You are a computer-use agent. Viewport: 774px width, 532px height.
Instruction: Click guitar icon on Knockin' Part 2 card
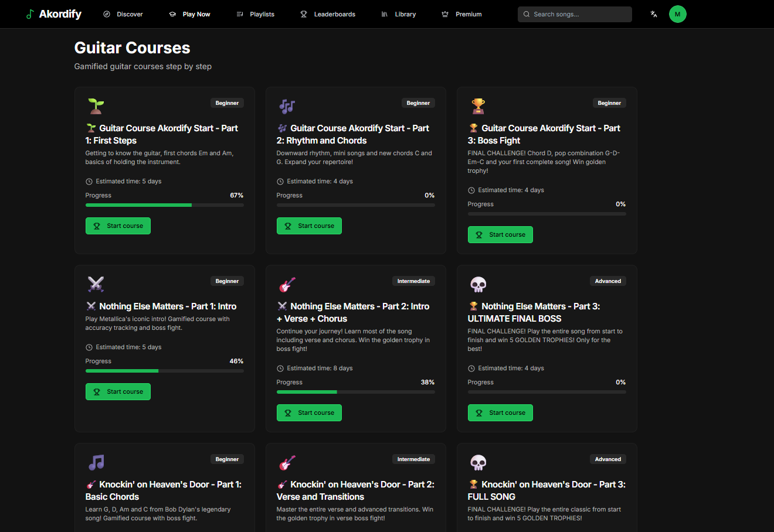[287, 462]
